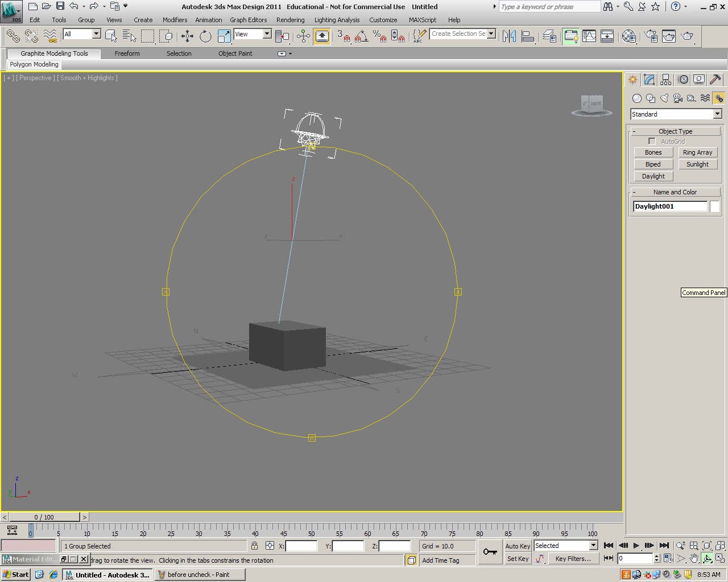
Task: Activate Select and Move tool
Action: [187, 36]
